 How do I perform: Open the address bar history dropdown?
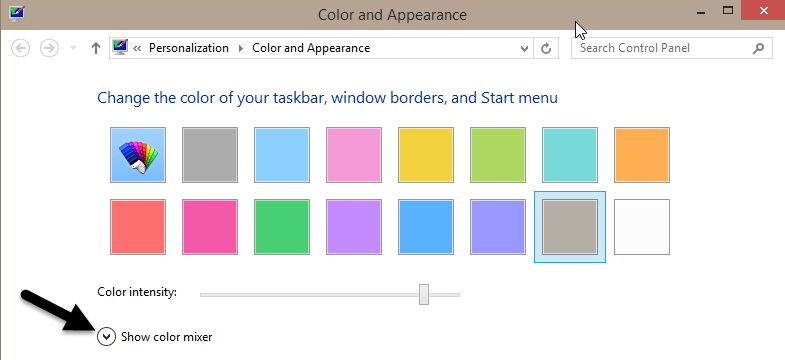pos(524,49)
